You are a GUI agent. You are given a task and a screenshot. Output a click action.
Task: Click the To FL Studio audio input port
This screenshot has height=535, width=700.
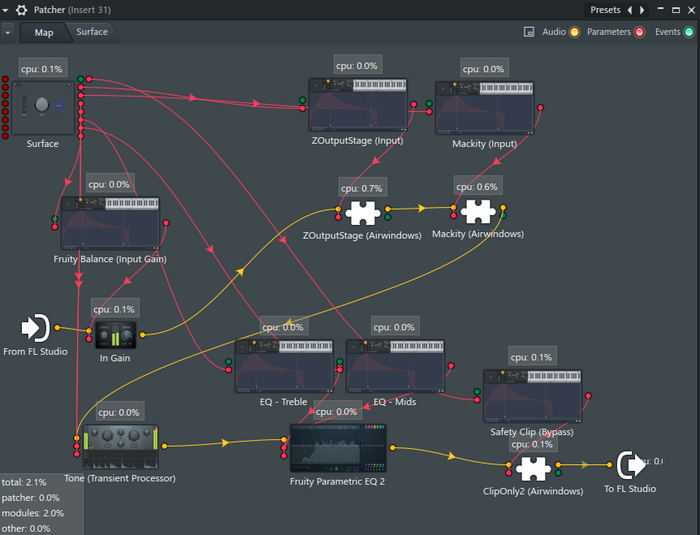(609, 465)
